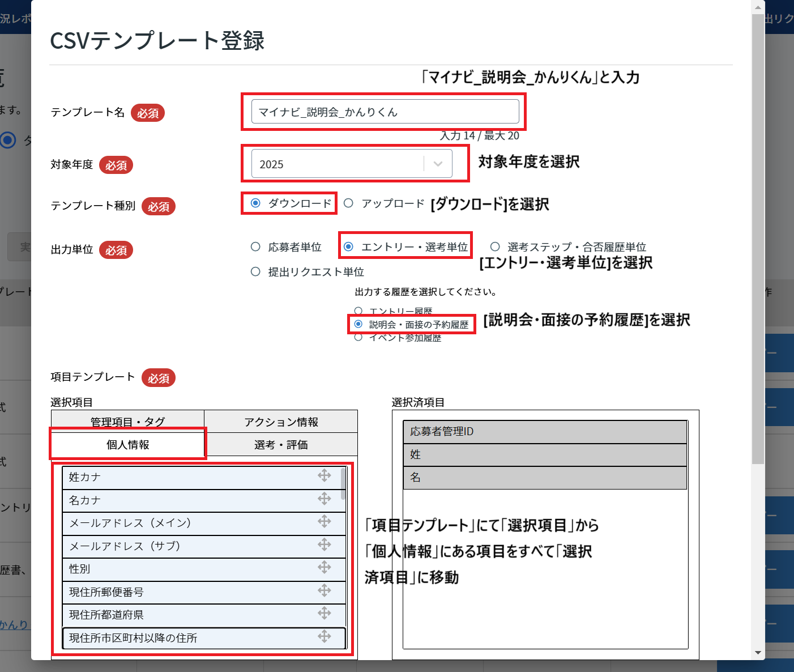The height and width of the screenshot is (672, 794).
Task: Click the move icon next to 姓カナ
Action: pyautogui.click(x=325, y=475)
